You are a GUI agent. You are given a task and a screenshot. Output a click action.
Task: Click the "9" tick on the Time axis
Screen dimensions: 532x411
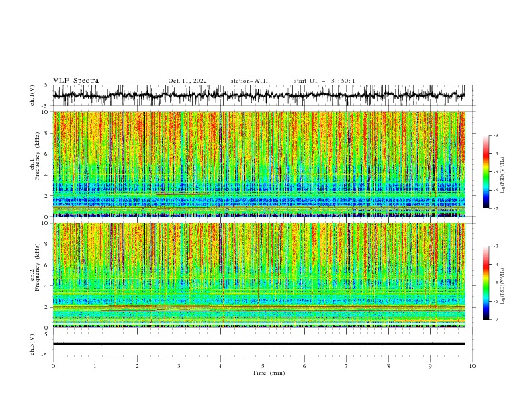[x=430, y=366]
